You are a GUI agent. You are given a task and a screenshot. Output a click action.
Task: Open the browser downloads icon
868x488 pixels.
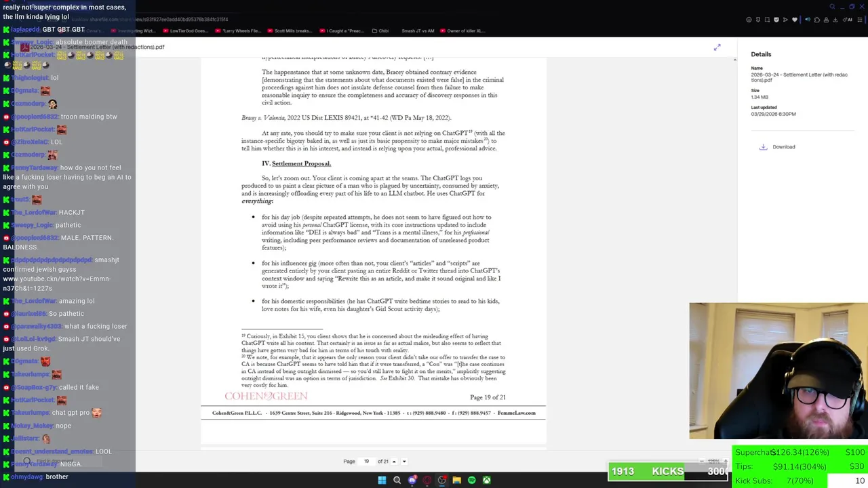pyautogui.click(x=835, y=20)
